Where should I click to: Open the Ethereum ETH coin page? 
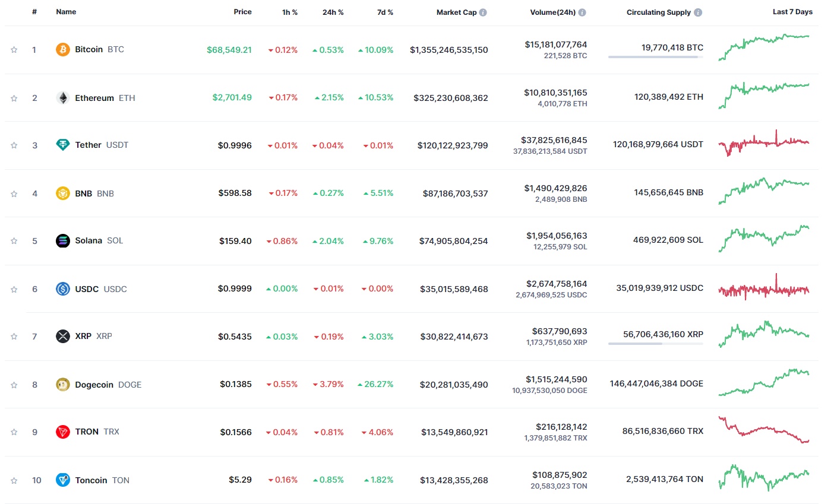[x=105, y=98]
